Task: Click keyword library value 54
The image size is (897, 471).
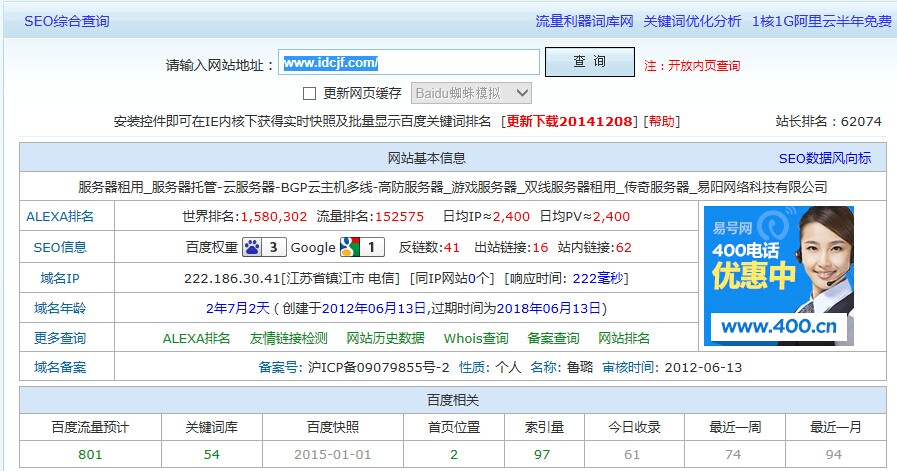Action: click(x=212, y=454)
